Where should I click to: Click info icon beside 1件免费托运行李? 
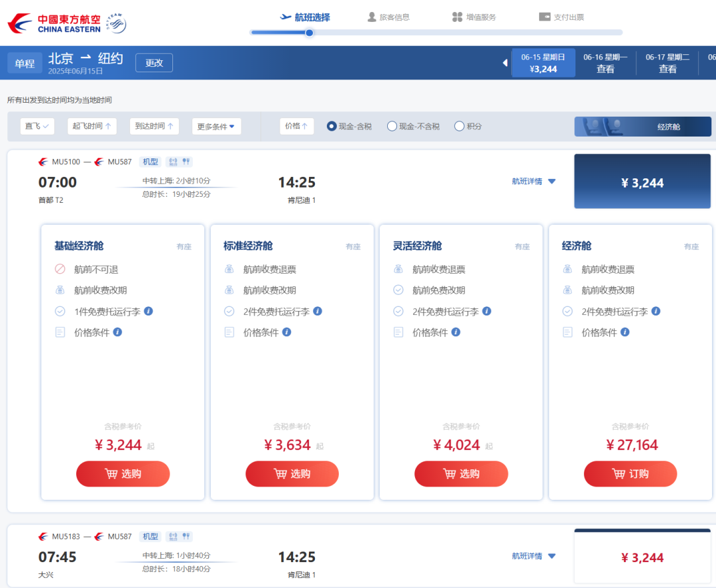(149, 311)
